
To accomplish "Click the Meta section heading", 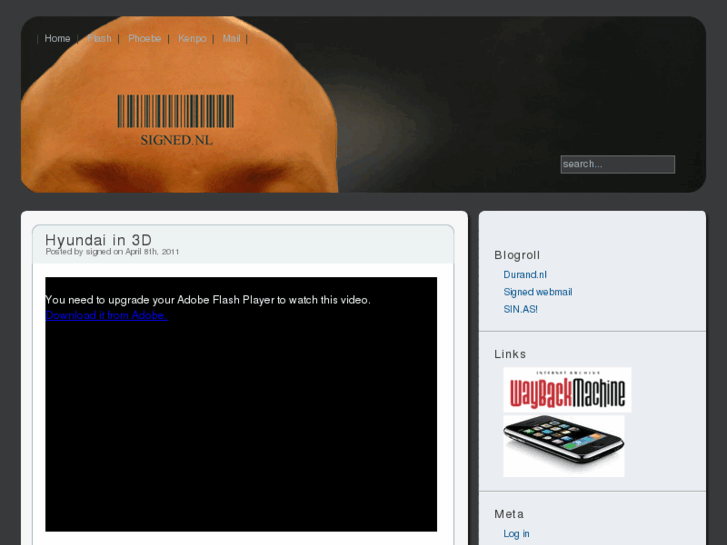I will click(x=509, y=514).
